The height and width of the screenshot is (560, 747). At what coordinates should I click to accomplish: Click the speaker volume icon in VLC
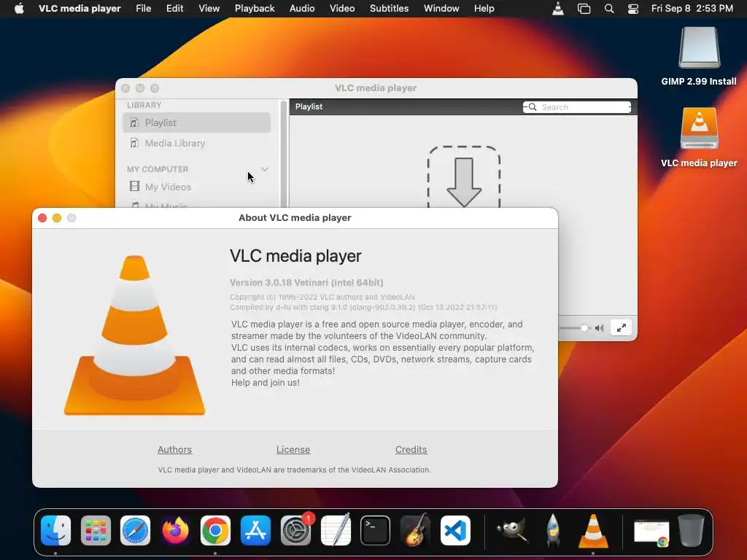(600, 328)
